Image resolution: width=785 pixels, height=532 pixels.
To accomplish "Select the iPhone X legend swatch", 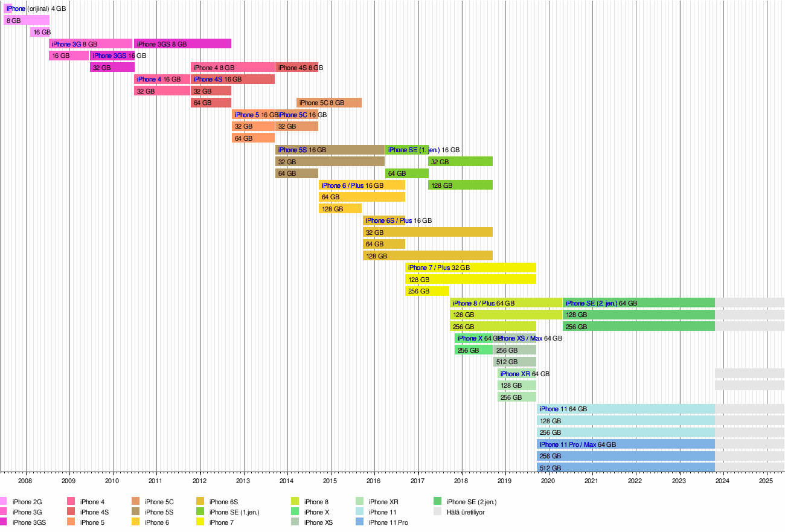I will coord(295,513).
